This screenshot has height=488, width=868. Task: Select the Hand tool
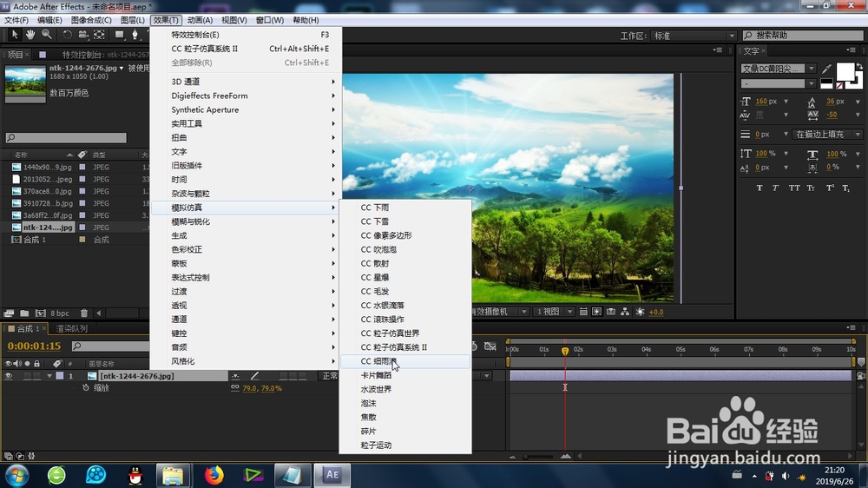(x=30, y=35)
